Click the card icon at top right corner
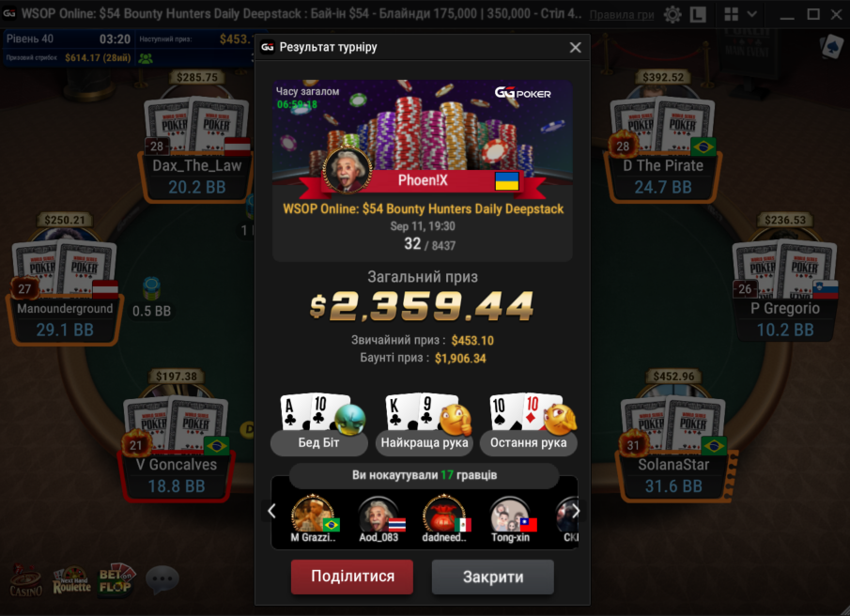 tap(831, 47)
